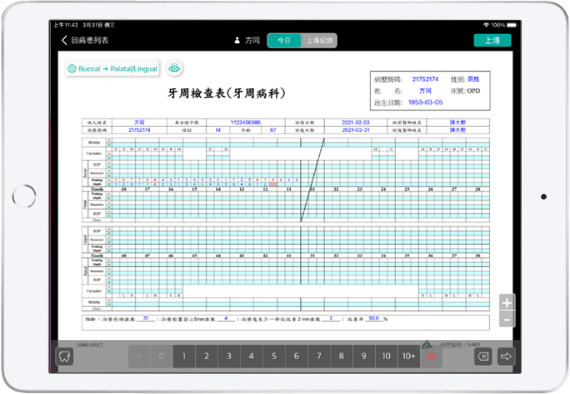Tap the minus sign keypad key
The height and width of the screenshot is (394, 570).
tap(139, 356)
